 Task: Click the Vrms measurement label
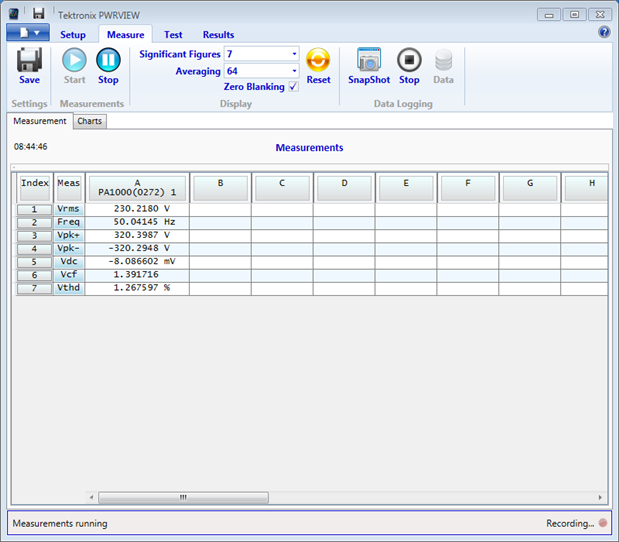pyautogui.click(x=69, y=209)
